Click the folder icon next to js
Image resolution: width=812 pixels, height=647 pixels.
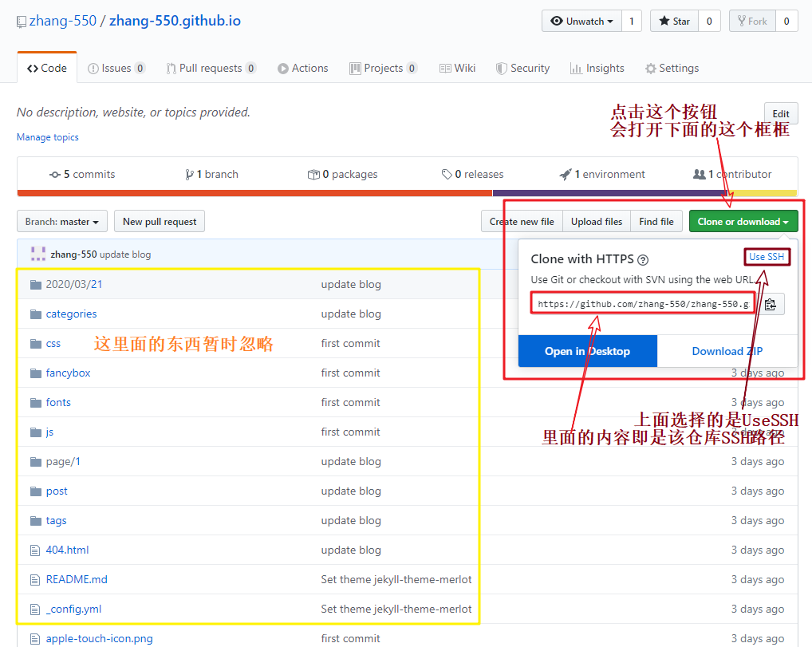pos(36,432)
